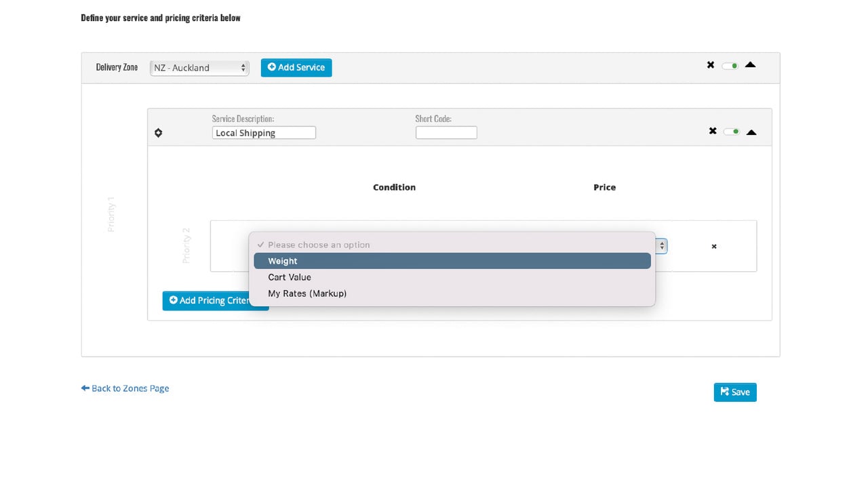Screen dimensions: 868x488
Task: Go back to Zones Page
Action: (125, 388)
